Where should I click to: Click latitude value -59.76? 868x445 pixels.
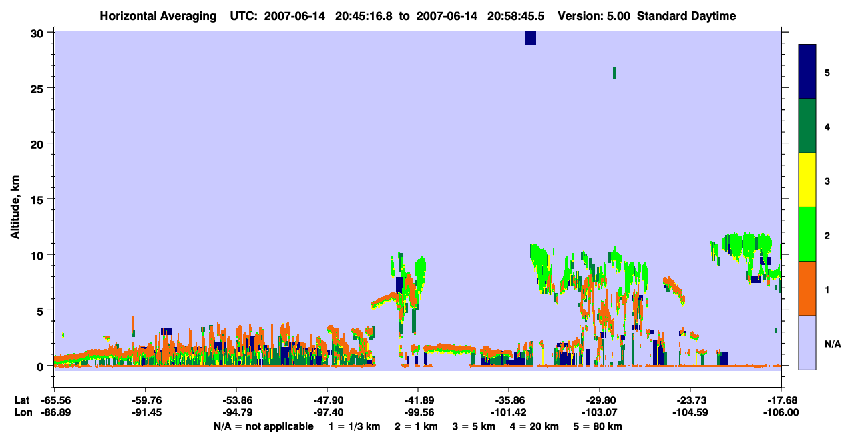click(146, 400)
